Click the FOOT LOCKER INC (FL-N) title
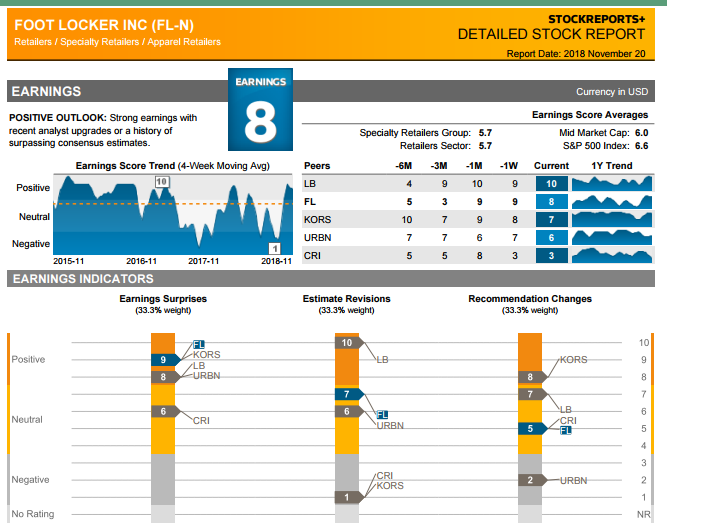This screenshot has width=705, height=528. point(104,25)
